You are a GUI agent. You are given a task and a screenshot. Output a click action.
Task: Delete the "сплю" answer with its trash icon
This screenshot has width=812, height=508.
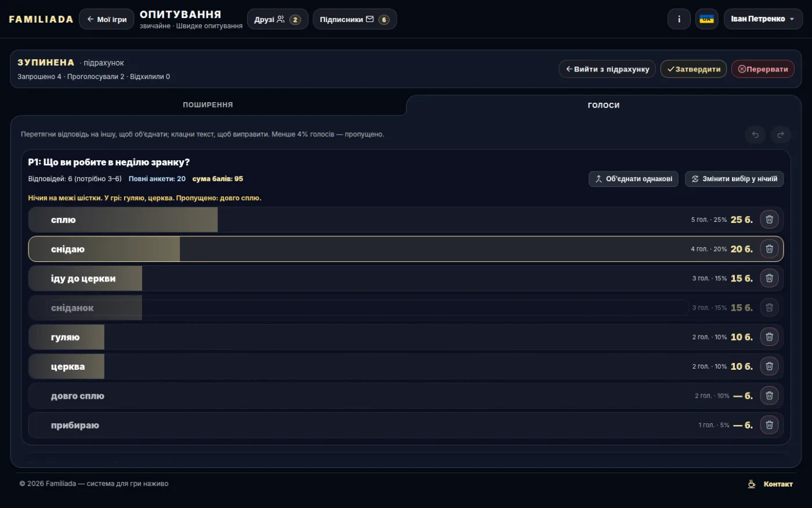pyautogui.click(x=769, y=219)
